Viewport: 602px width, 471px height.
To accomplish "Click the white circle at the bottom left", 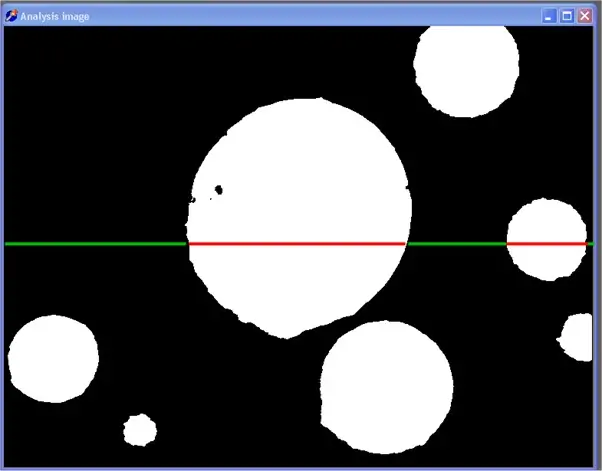I will pyautogui.click(x=53, y=358).
